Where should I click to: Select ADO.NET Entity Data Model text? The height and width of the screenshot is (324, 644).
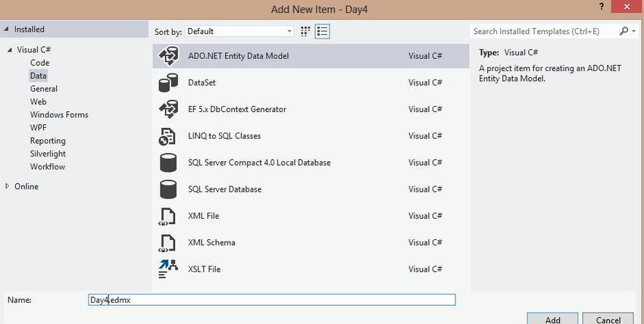tap(238, 56)
